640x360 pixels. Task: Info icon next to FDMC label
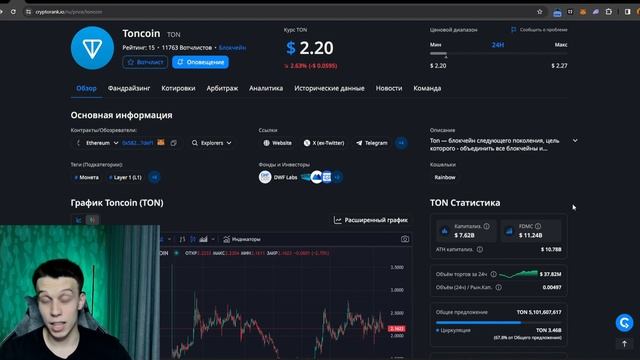[x=538, y=226]
